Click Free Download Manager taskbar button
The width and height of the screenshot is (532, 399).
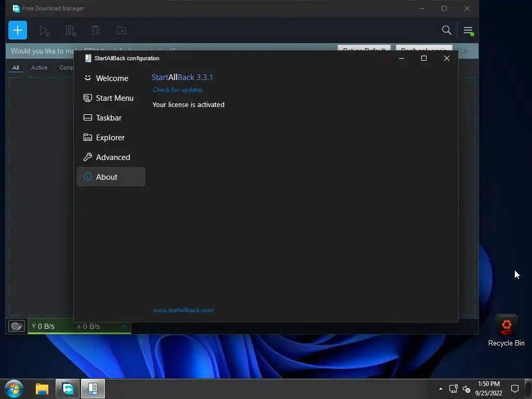pos(68,389)
